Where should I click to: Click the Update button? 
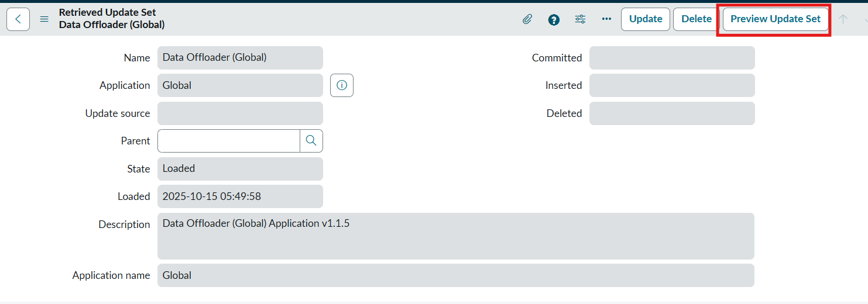pyautogui.click(x=646, y=19)
